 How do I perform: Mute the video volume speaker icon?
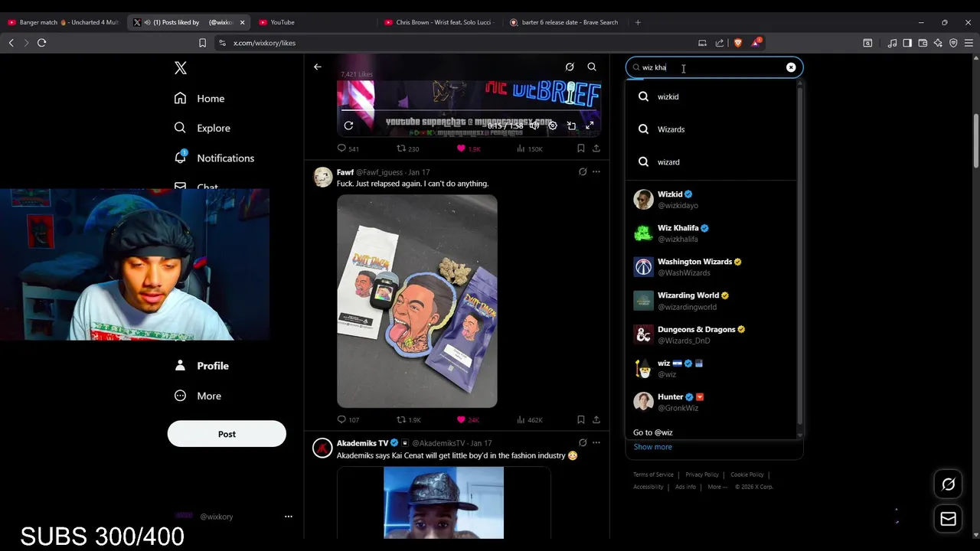pyautogui.click(x=534, y=126)
